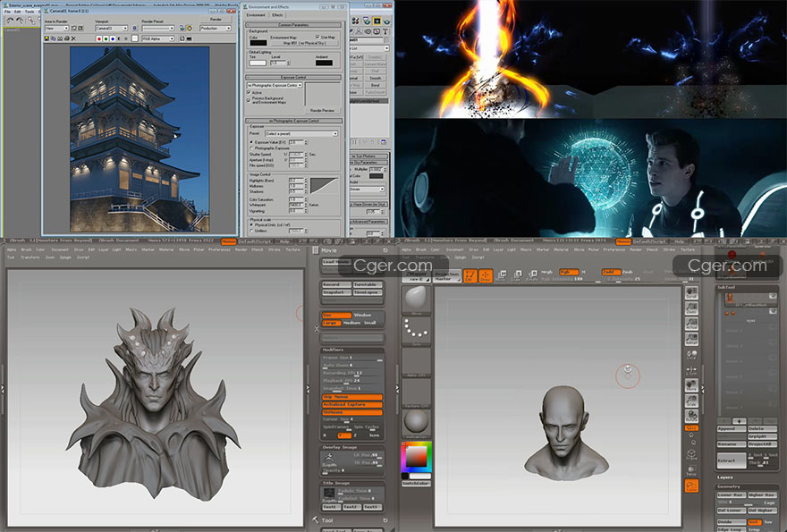Toggle the green channel button in render window
This screenshot has width=787, height=532.
106,38
